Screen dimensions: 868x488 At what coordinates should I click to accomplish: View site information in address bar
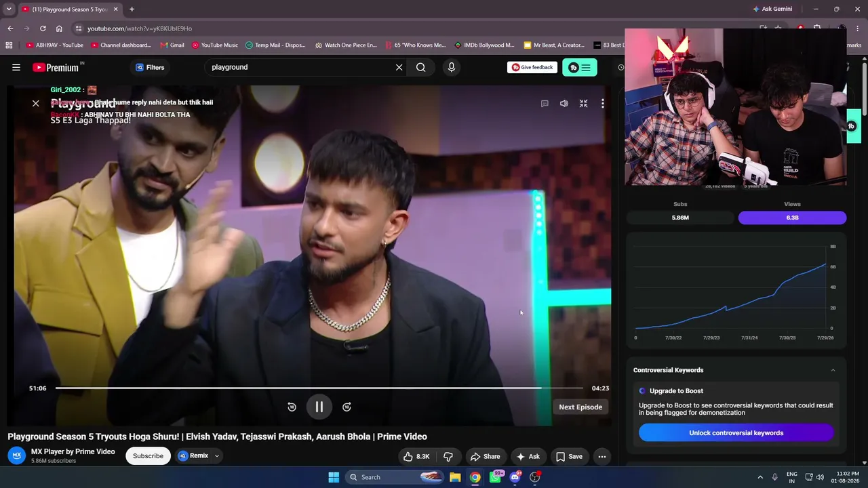[x=78, y=28]
